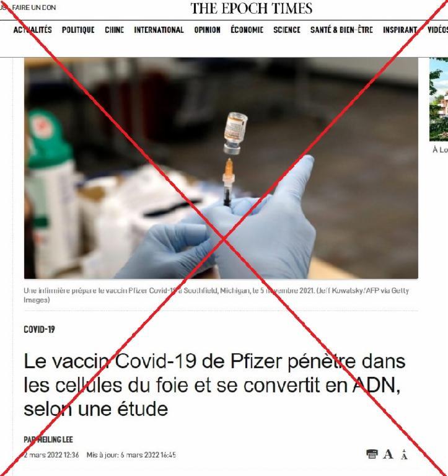Open the International section
This screenshot has height=476, width=448.
[x=159, y=30]
